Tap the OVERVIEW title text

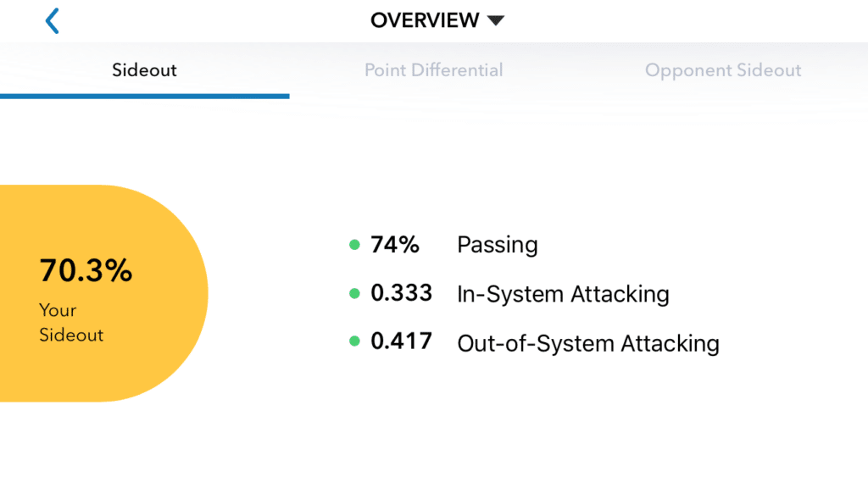point(425,20)
